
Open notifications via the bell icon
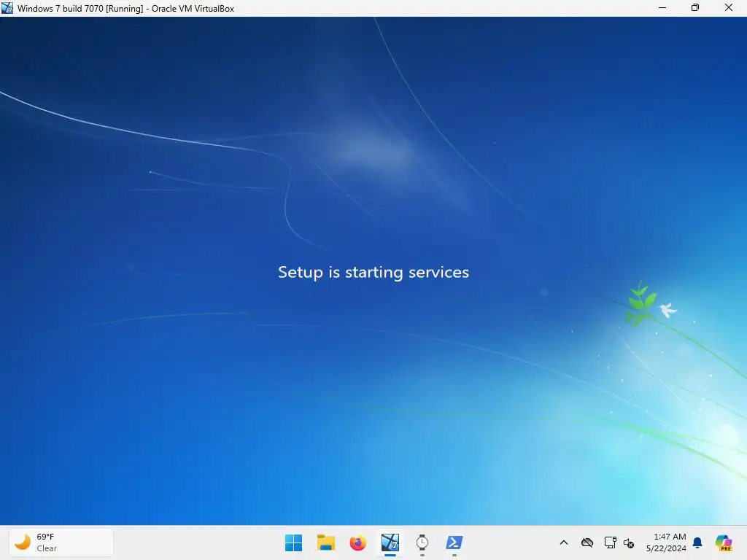(x=697, y=542)
